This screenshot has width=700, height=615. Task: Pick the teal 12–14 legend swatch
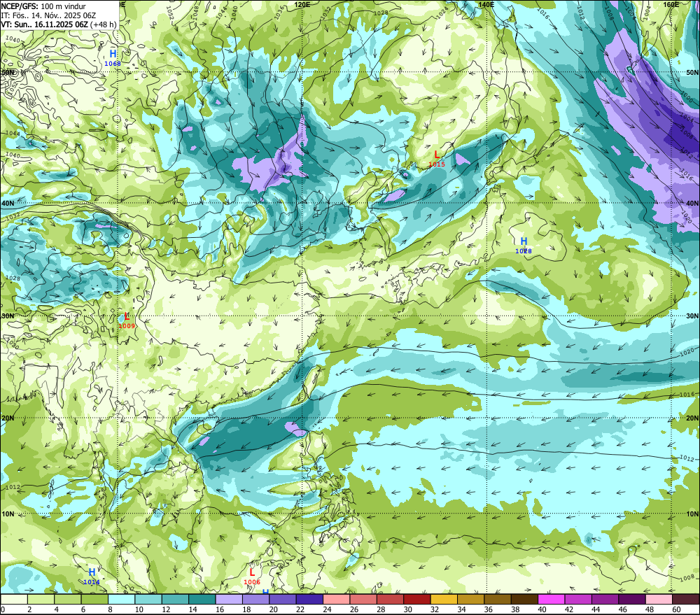pos(176,599)
